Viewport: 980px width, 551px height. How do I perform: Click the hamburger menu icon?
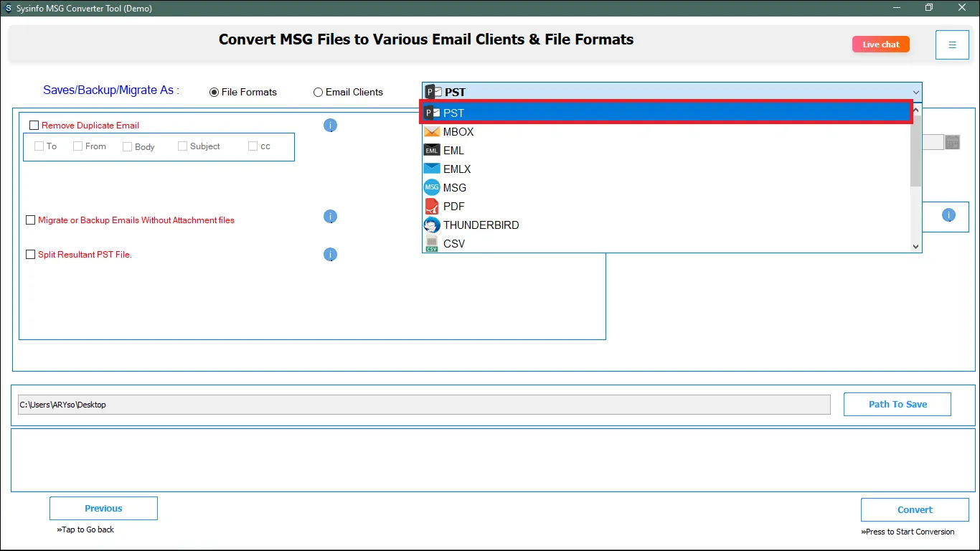(952, 44)
